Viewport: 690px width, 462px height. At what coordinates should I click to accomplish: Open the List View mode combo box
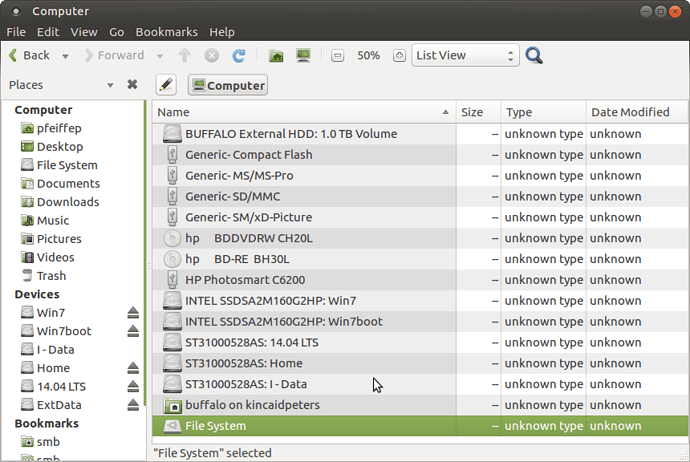click(x=465, y=55)
